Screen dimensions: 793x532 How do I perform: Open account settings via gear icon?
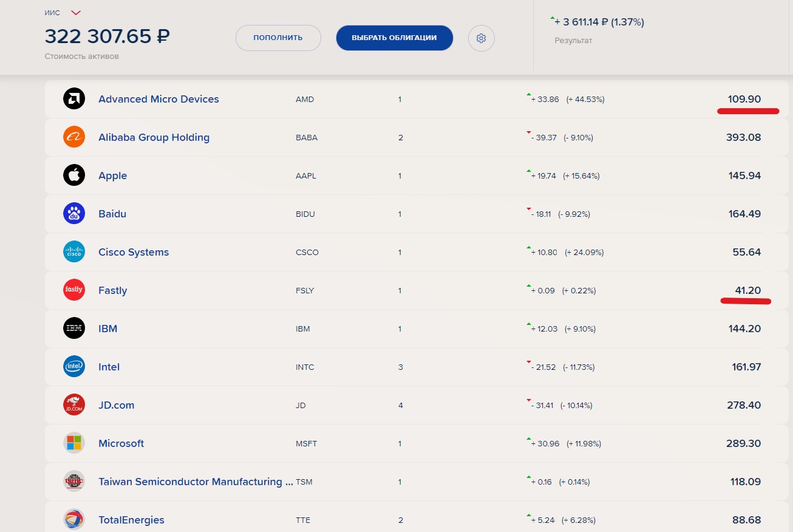click(x=482, y=38)
